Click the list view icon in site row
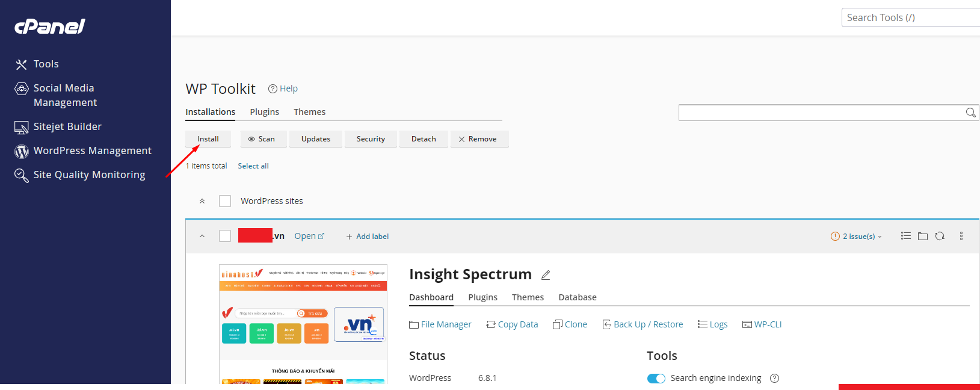 (906, 236)
